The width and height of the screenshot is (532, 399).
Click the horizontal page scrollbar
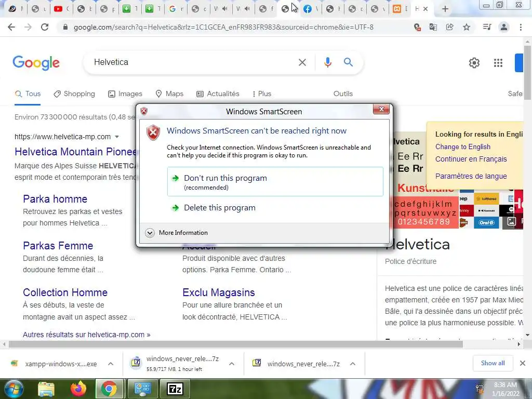(x=236, y=344)
